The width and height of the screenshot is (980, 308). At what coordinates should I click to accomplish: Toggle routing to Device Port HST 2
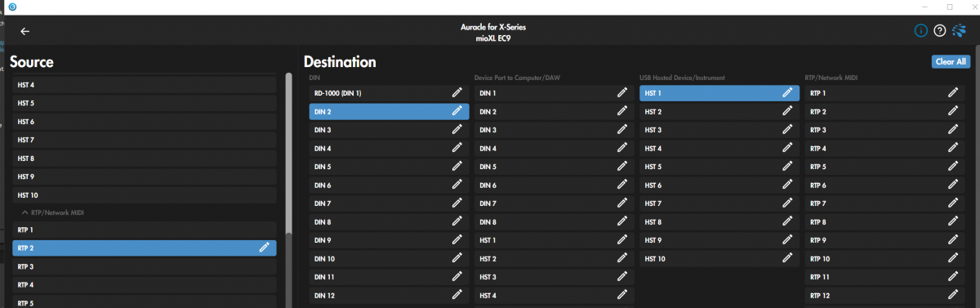pos(554,259)
